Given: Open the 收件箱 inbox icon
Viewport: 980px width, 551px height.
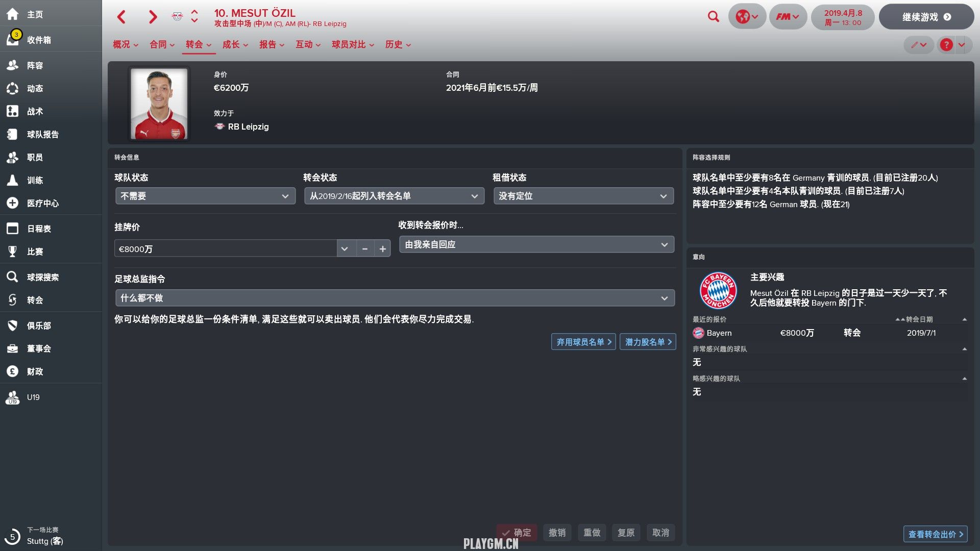Looking at the screenshot, I should 12,39.
